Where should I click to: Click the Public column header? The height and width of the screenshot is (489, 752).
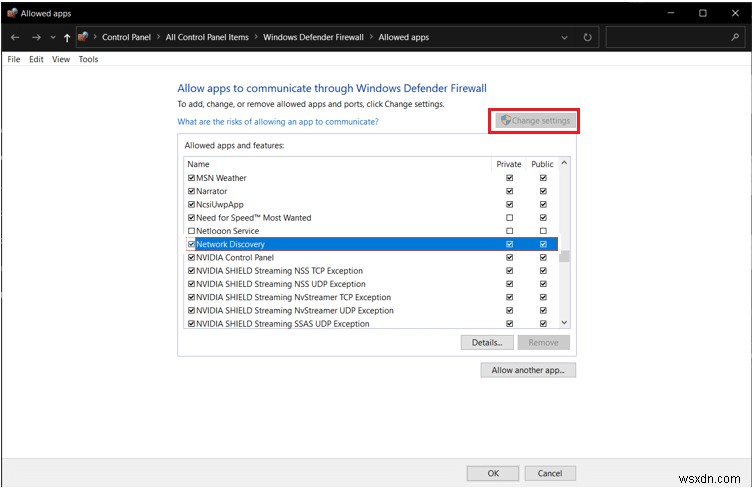click(542, 164)
